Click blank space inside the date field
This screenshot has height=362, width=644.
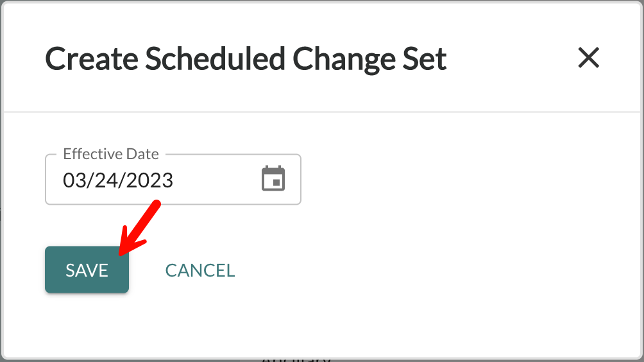pyautogui.click(x=216, y=180)
